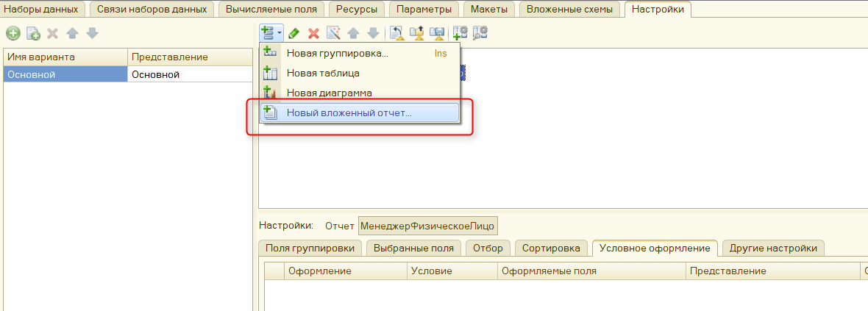Click the red delete icon in settings toolbar
This screenshot has width=868, height=311.
[313, 33]
